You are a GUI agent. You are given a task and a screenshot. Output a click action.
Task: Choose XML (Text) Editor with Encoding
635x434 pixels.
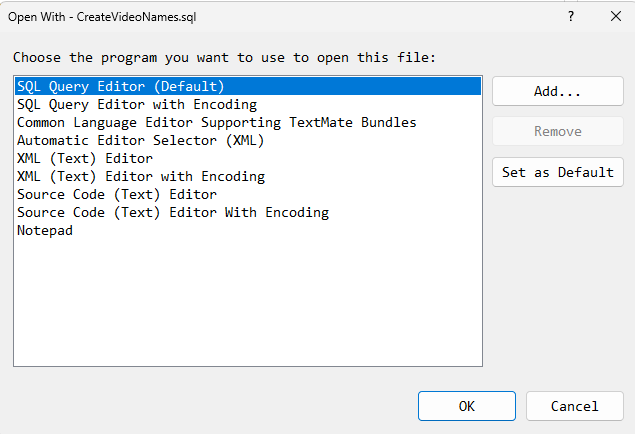(x=141, y=176)
